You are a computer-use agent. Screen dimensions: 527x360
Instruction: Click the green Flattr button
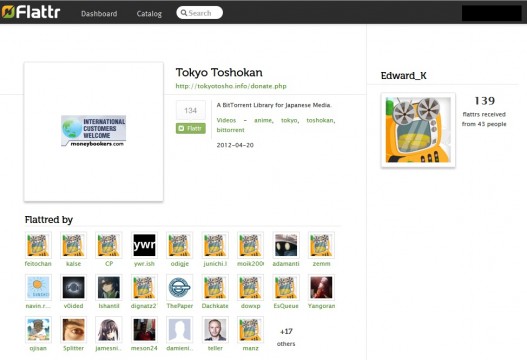tap(191, 128)
